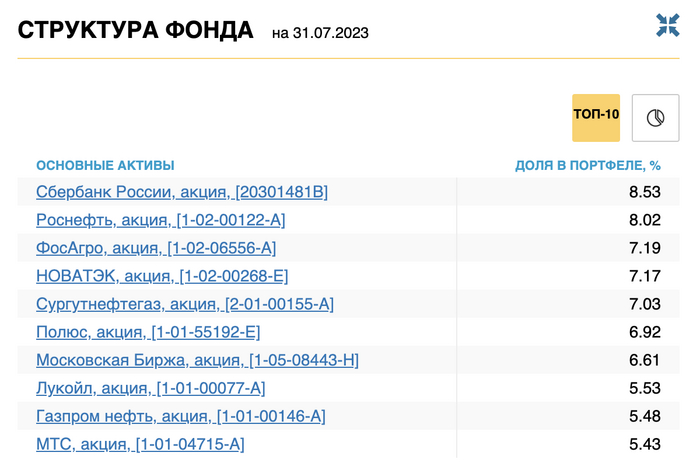Open МТС stock link
700x473 pixels.
coord(140,444)
